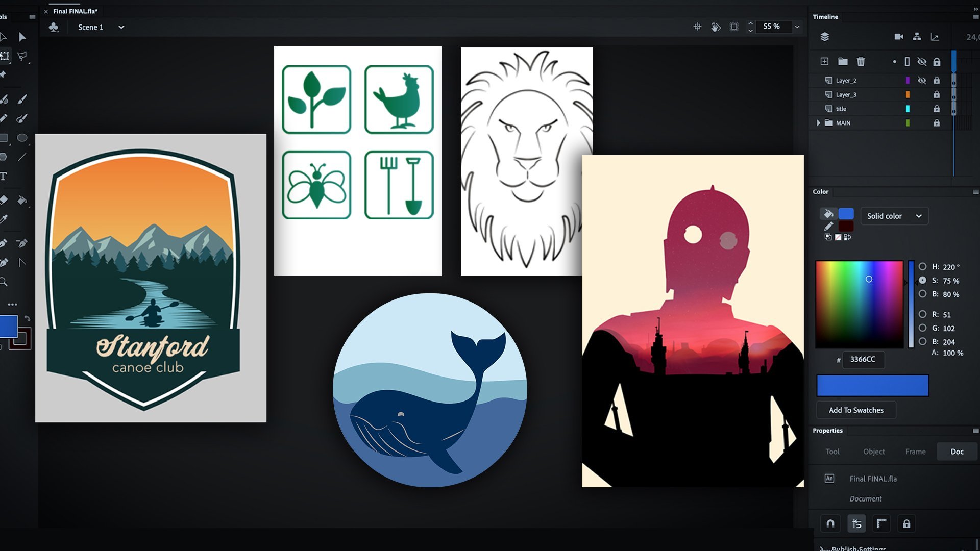Select the Brush tool

[22, 99]
